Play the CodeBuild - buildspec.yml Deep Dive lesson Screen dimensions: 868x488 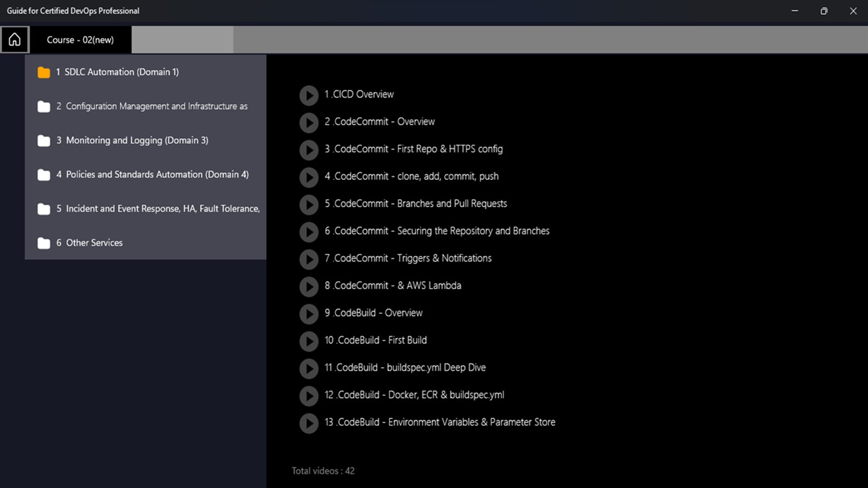pos(308,368)
